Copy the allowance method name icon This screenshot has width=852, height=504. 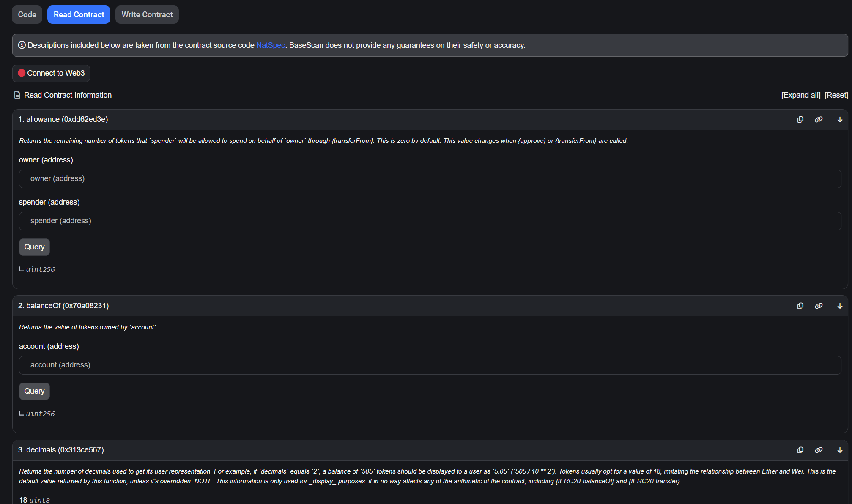click(x=800, y=120)
